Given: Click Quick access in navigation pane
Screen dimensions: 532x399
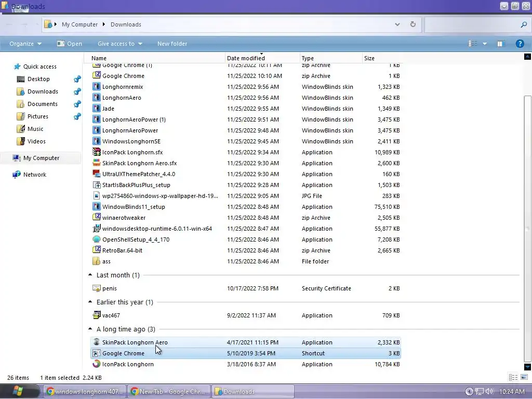Looking at the screenshot, I should (39, 66).
